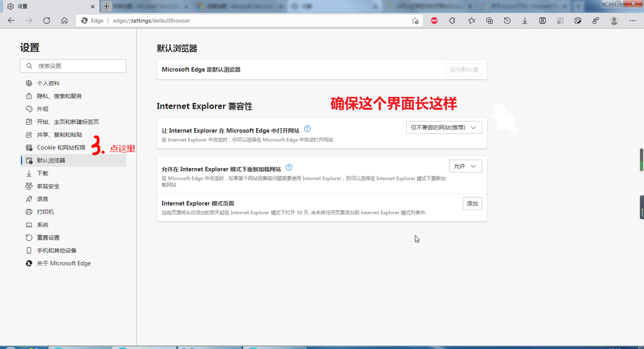The image size is (644, 349).
Task: Click the text Microsoft Edge 是默认浏览器
Action: pos(201,70)
